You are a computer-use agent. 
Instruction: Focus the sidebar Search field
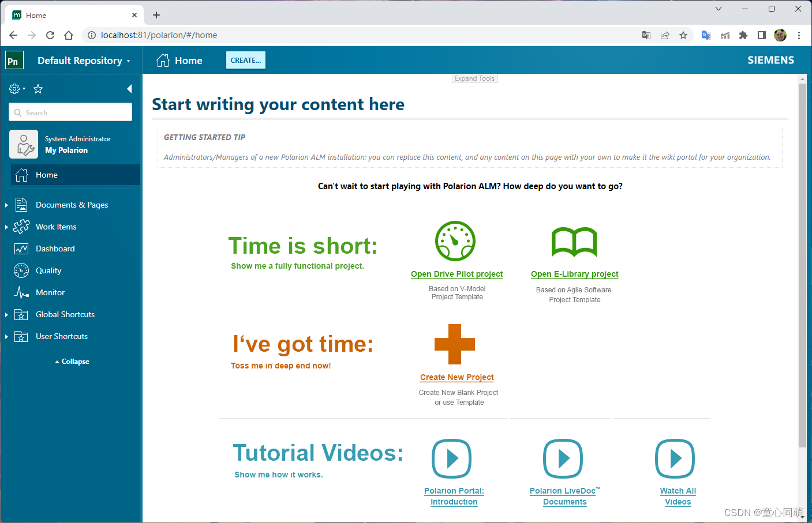pos(70,112)
